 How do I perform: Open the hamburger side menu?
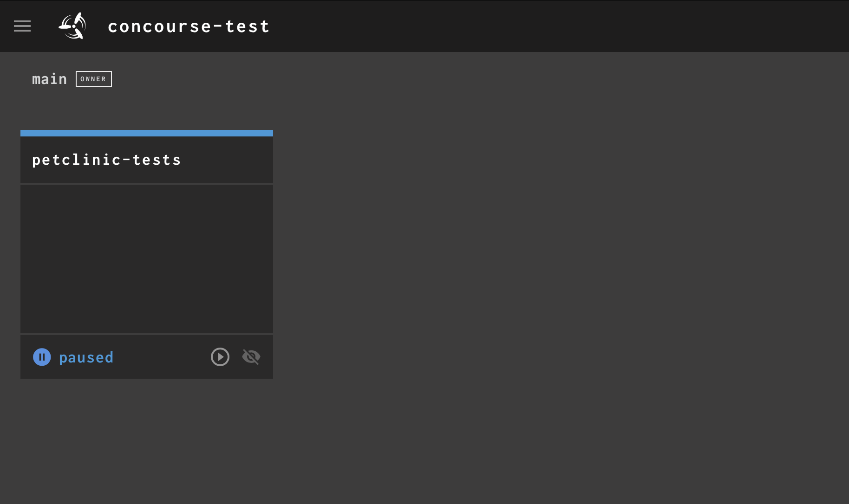(x=22, y=26)
